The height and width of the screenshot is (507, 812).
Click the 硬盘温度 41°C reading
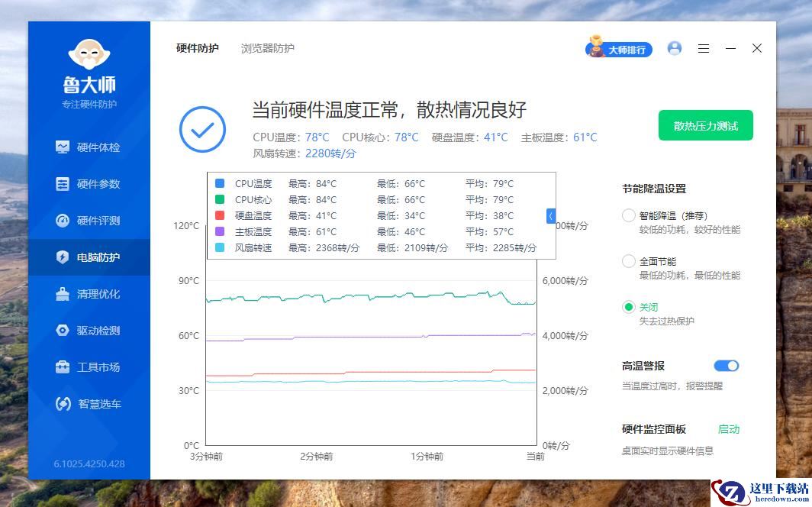(x=496, y=137)
